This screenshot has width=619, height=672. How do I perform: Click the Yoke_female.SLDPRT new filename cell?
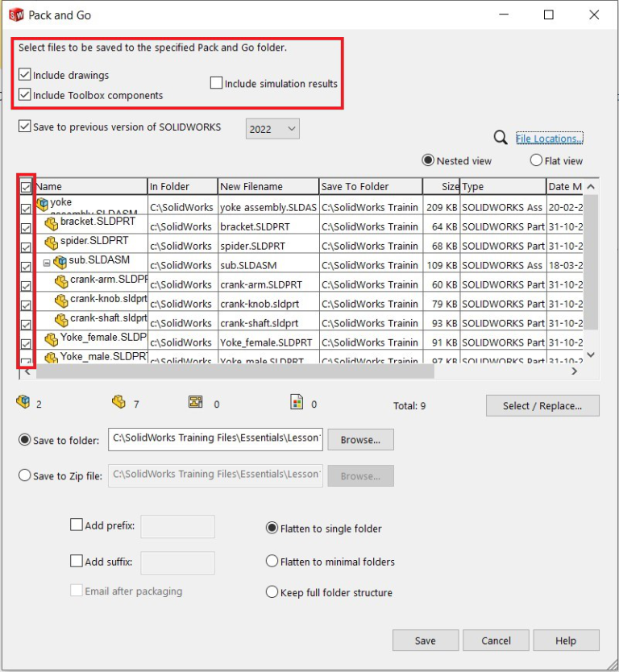point(268,342)
